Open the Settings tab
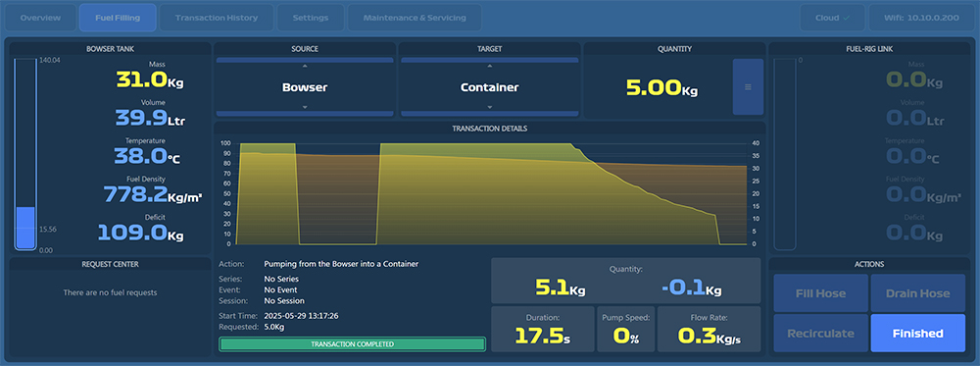The width and height of the screenshot is (980, 366). pyautogui.click(x=311, y=18)
